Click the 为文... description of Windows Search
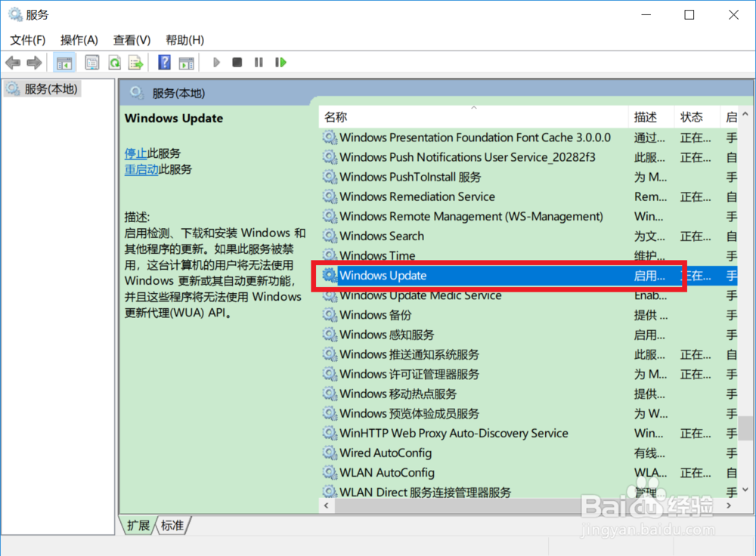Viewport: 756px width, 556px height. (x=649, y=236)
